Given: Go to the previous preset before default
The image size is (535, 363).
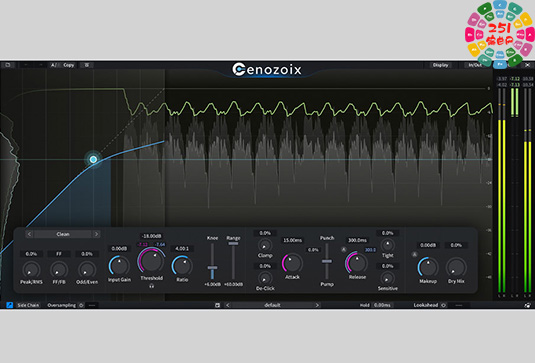Looking at the screenshot, I should [x=228, y=305].
